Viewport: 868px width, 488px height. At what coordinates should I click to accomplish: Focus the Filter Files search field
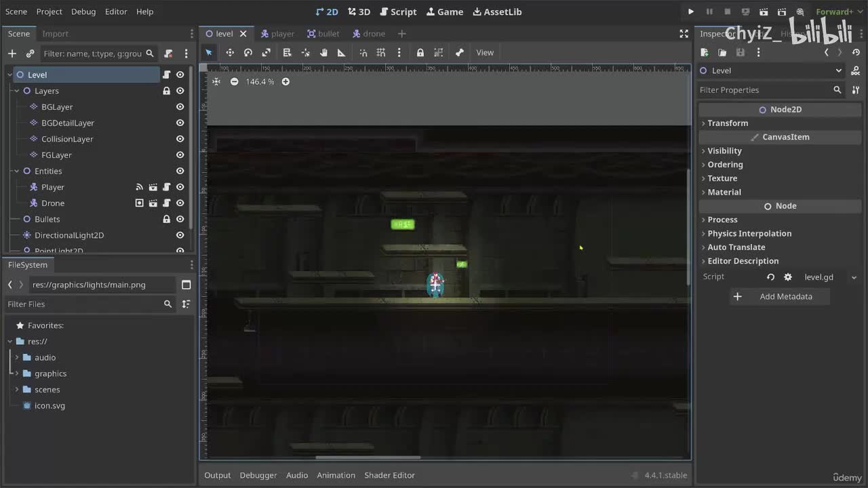[90, 304]
